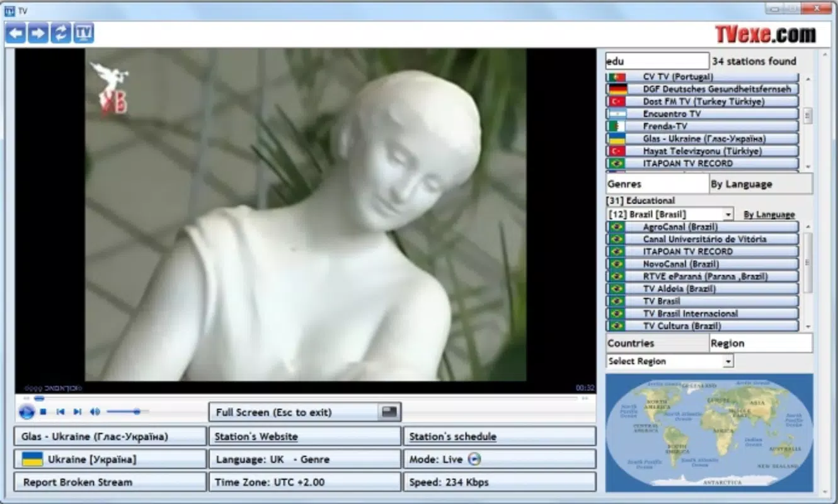This screenshot has width=838, height=504.
Task: Click the refresh arrows toolbar icon
Action: tap(60, 33)
